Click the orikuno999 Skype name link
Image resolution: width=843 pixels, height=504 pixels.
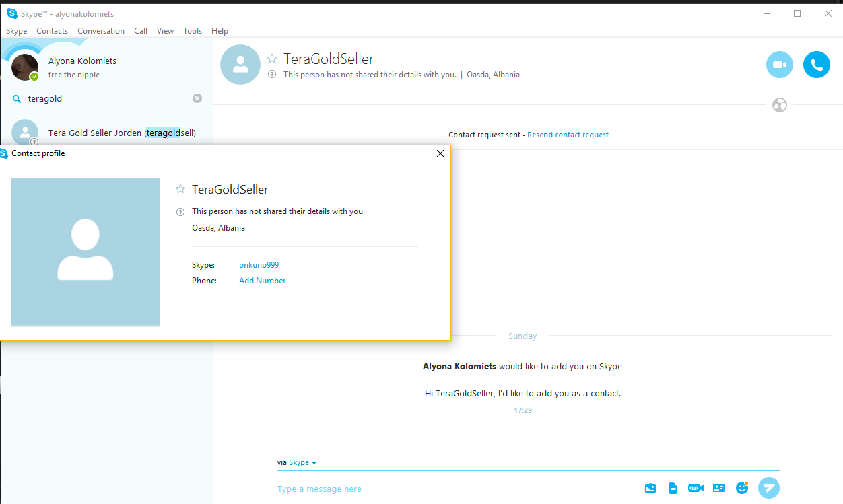259,265
